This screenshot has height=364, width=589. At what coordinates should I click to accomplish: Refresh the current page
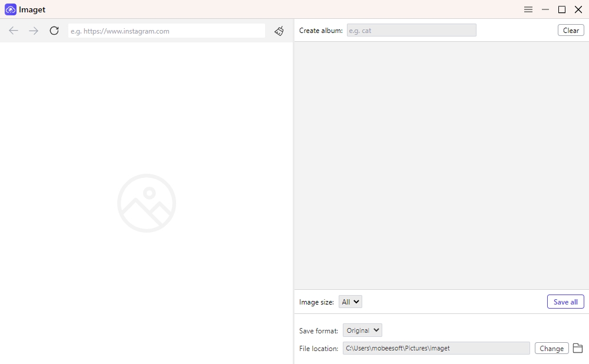coord(54,31)
